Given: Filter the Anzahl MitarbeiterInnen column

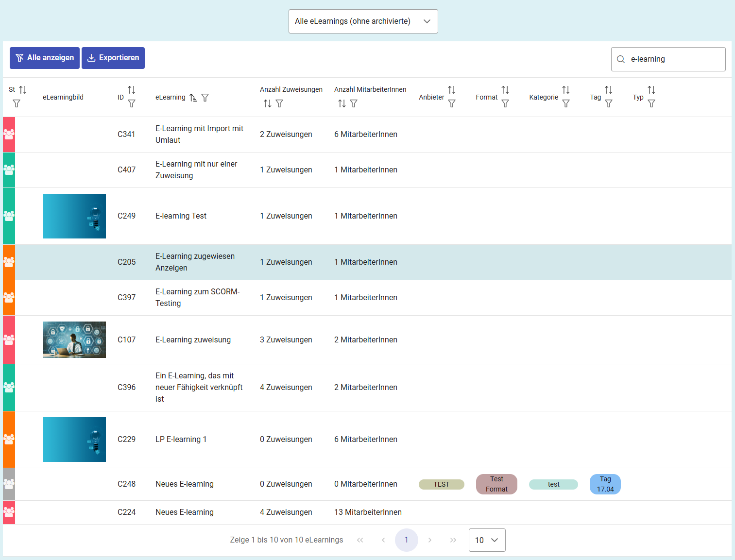Looking at the screenshot, I should [354, 103].
